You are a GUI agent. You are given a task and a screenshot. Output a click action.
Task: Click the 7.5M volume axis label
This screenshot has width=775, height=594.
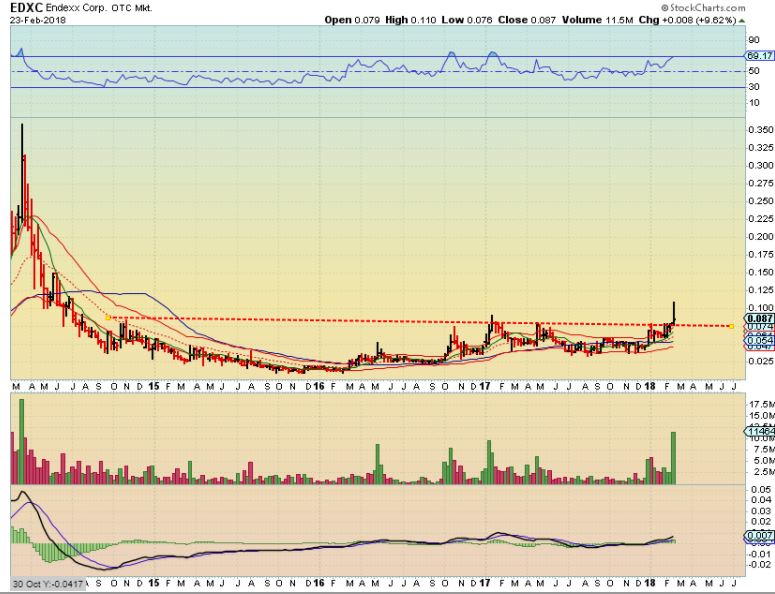coord(764,449)
